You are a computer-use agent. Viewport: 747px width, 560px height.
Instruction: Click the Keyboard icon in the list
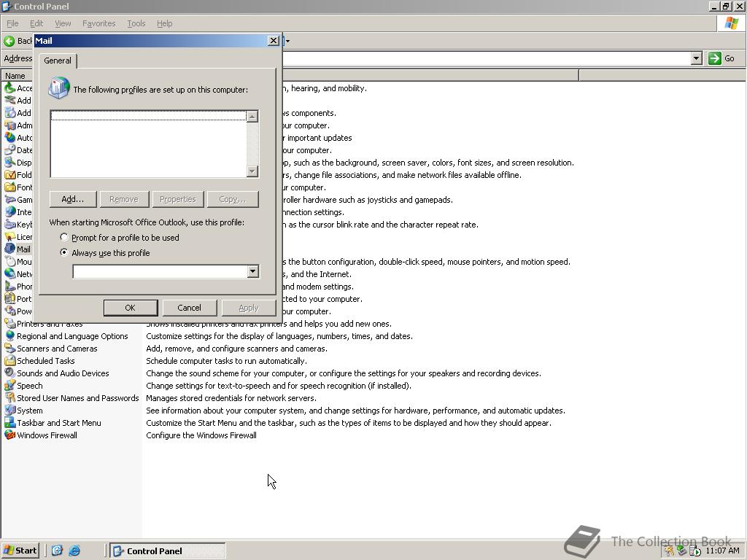(9, 225)
